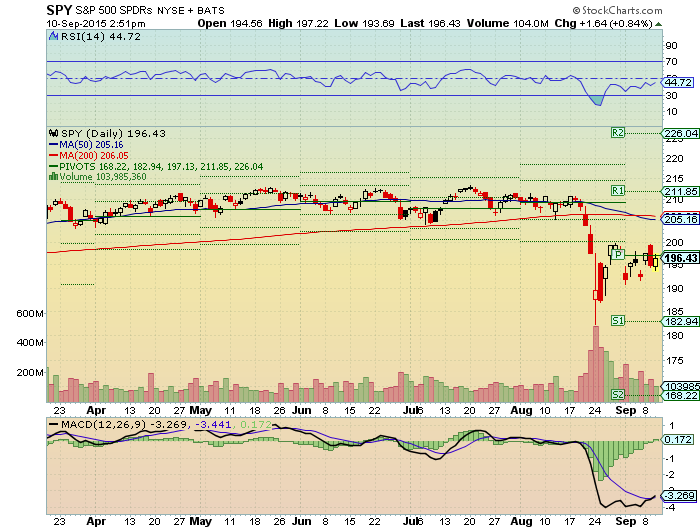Select the R1 pivot marker
This screenshot has height=530, width=700.
[x=618, y=191]
